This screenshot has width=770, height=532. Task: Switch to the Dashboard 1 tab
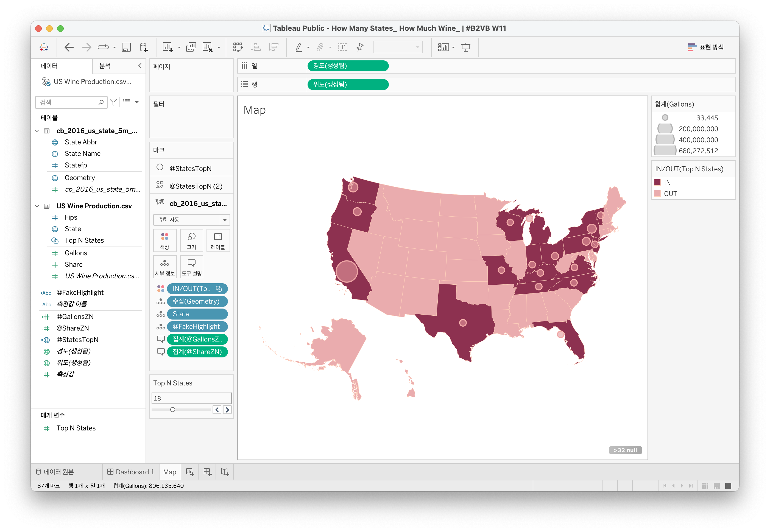pyautogui.click(x=131, y=472)
